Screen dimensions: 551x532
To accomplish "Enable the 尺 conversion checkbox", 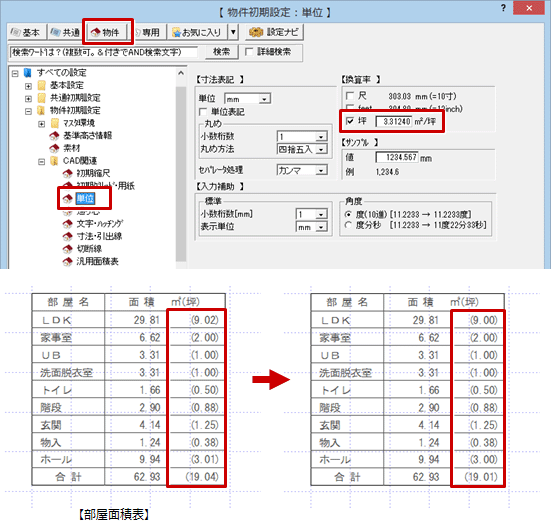I will [x=350, y=96].
